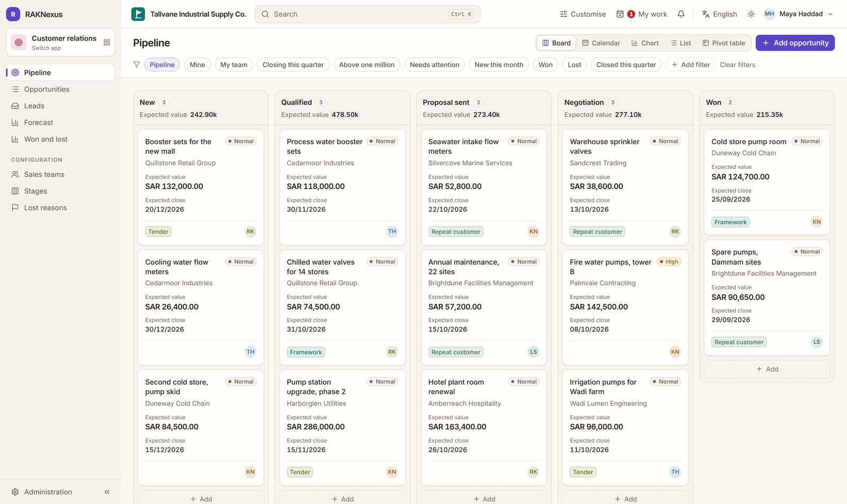
Task: Open Lost reasons in configuration
Action: (60, 208)
